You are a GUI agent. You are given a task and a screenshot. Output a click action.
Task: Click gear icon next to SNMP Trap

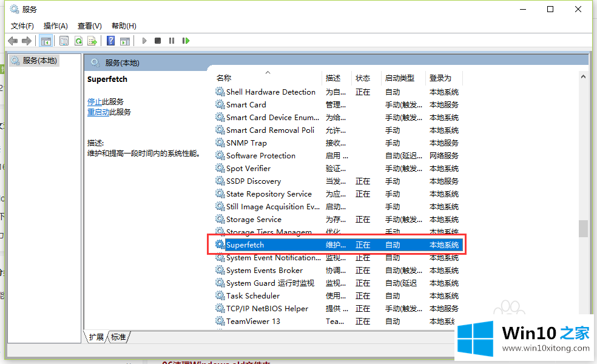click(x=220, y=143)
